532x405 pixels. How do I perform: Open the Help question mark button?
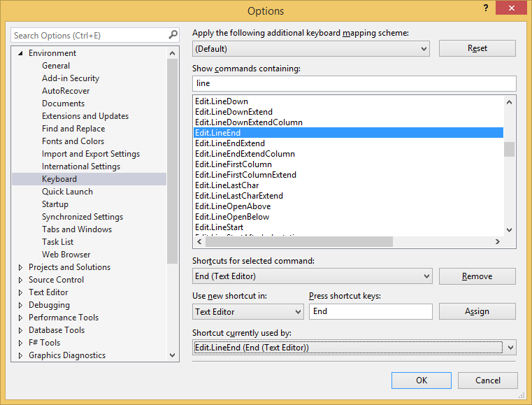point(486,8)
